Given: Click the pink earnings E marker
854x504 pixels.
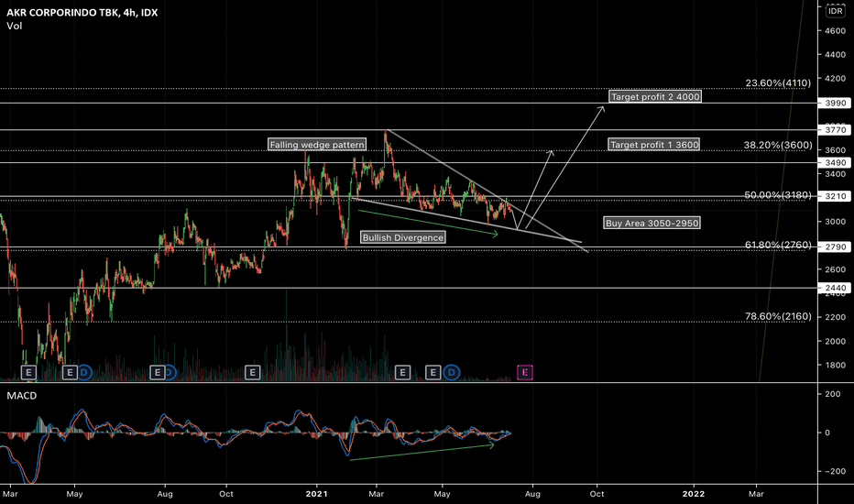Looking at the screenshot, I should (524, 373).
